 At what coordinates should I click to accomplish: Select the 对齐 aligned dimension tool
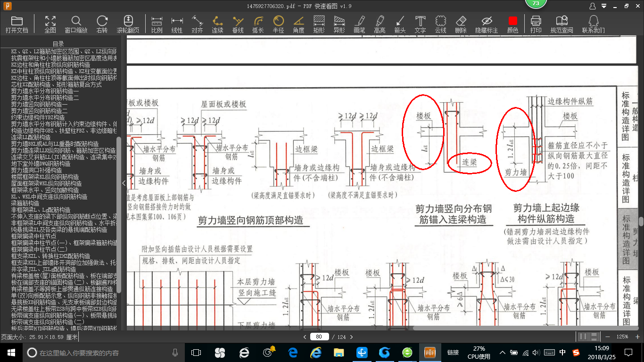point(197,24)
